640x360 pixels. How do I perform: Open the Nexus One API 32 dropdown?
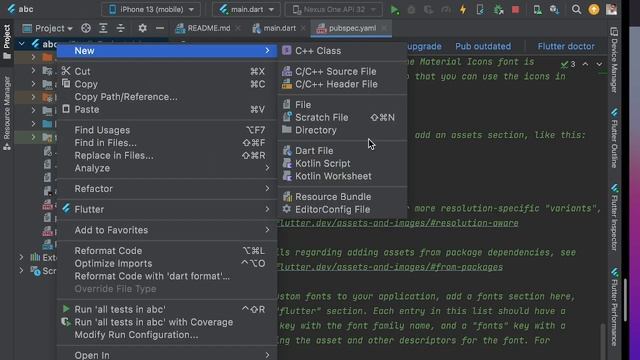point(334,9)
